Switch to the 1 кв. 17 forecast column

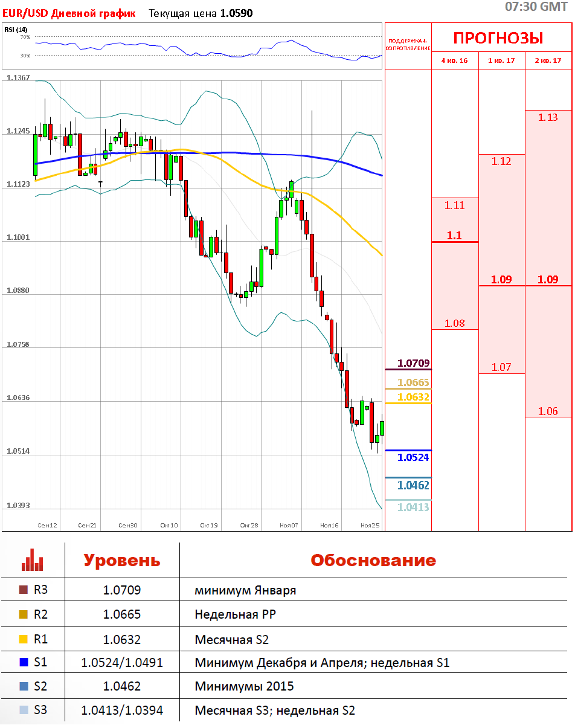501,60
